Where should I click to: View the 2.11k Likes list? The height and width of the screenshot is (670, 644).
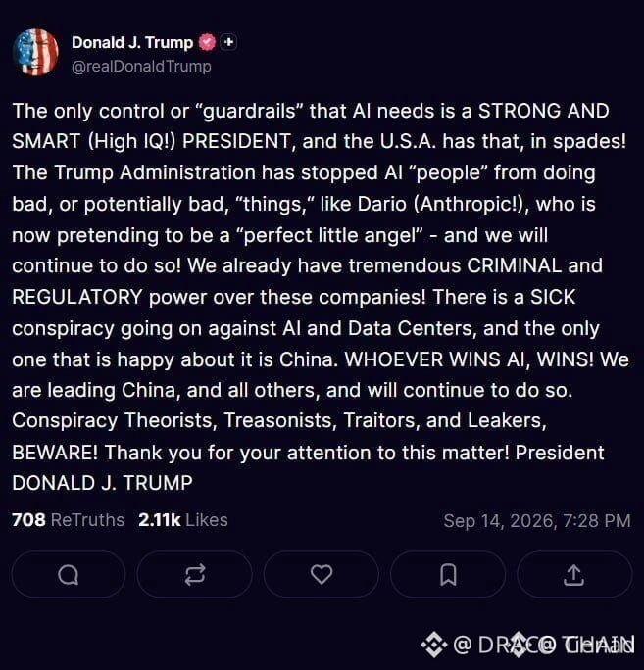pos(183,520)
